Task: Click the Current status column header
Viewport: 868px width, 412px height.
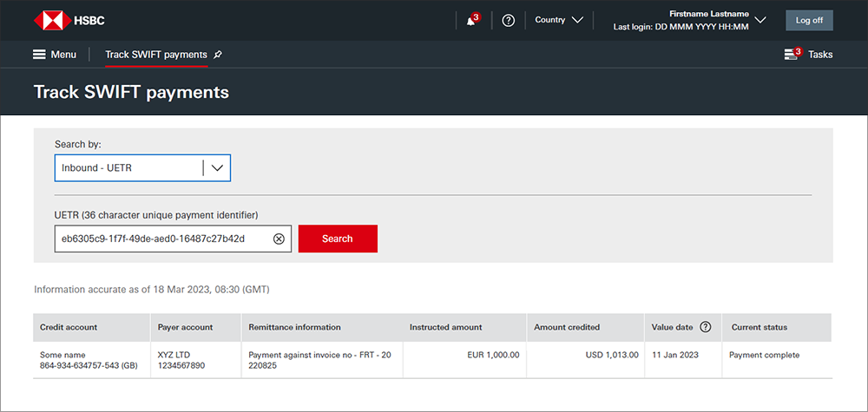Action: [759, 327]
